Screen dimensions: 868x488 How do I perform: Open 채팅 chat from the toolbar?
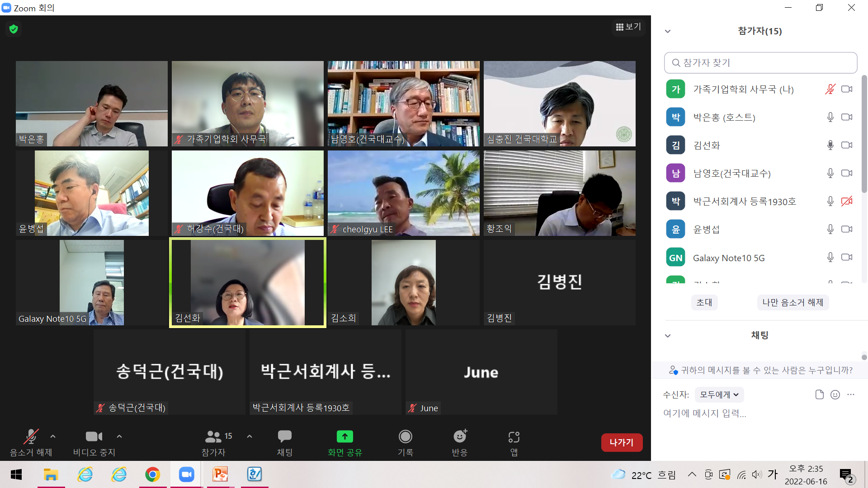[x=285, y=443]
